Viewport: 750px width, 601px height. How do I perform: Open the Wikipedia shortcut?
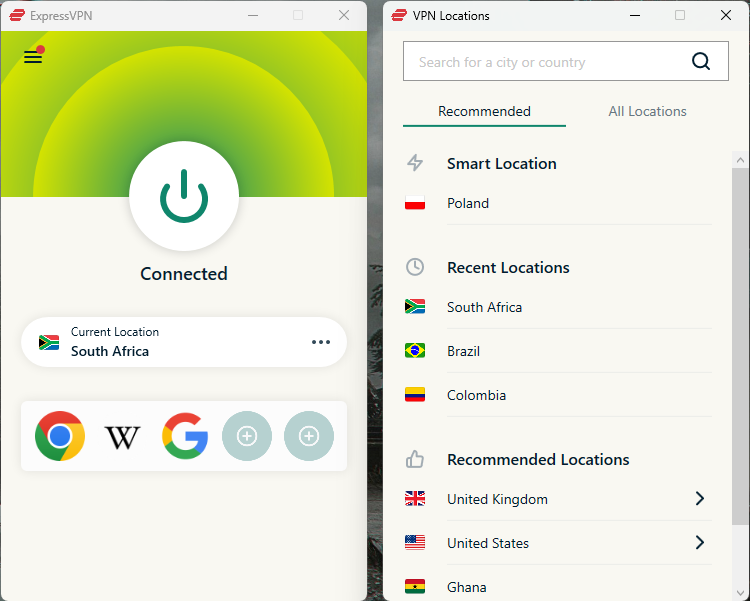(122, 437)
